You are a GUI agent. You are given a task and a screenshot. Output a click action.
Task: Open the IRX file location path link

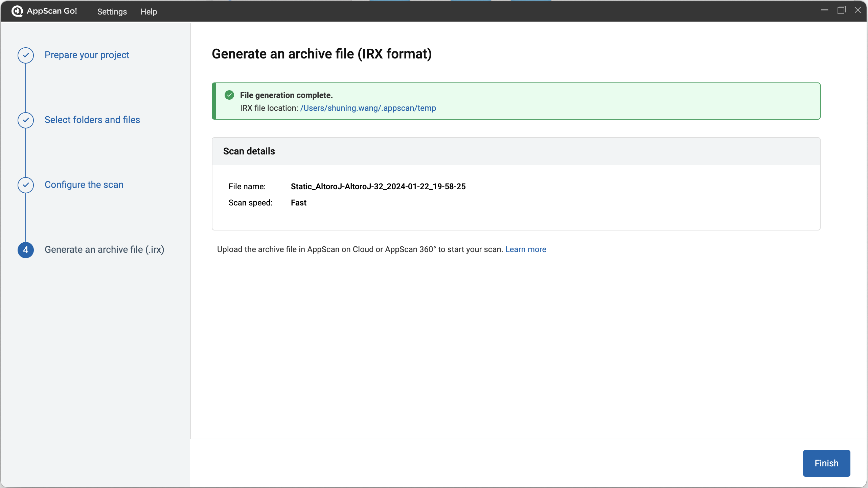[368, 108]
